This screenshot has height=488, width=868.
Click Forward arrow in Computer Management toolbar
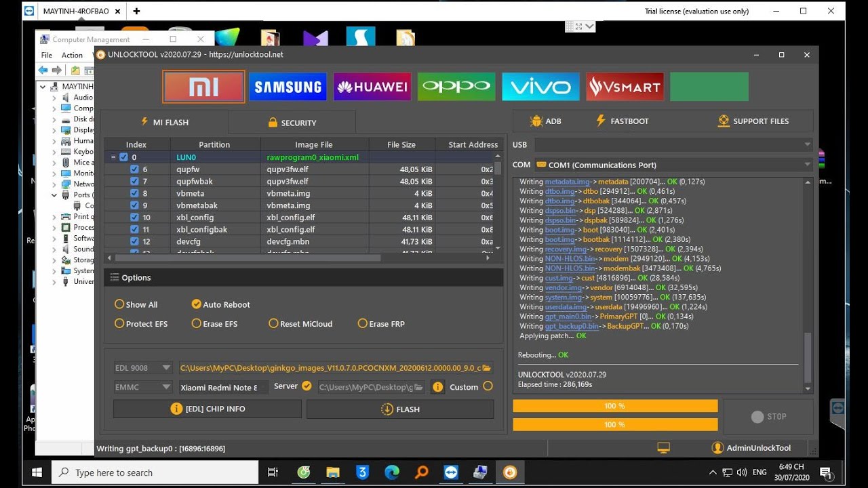point(57,70)
